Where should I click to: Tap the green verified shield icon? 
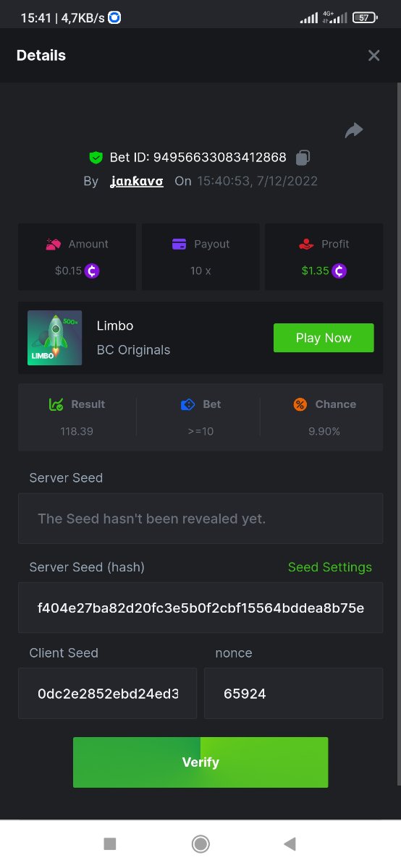coord(96,157)
